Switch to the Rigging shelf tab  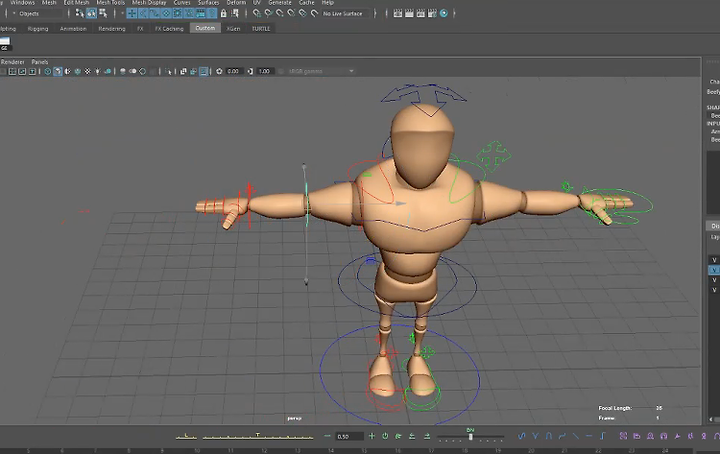[38, 28]
